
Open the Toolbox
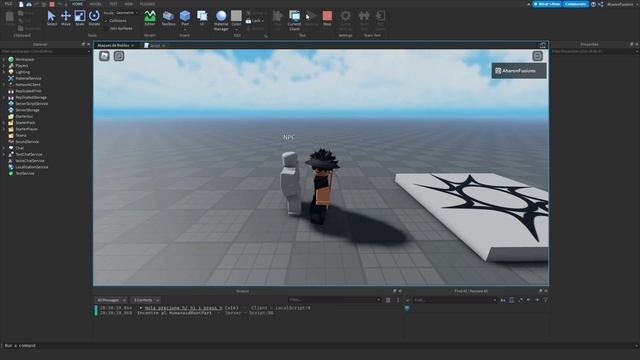[x=168, y=18]
